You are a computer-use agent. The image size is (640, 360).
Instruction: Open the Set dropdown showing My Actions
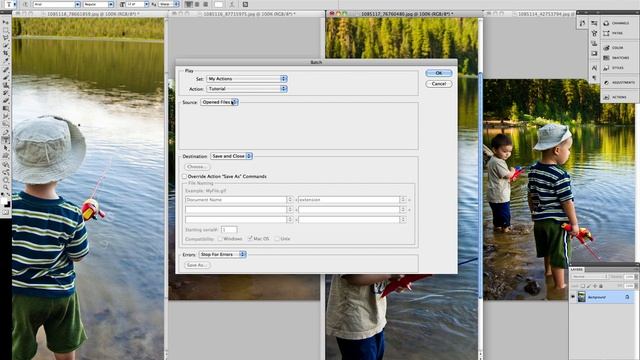(247, 79)
